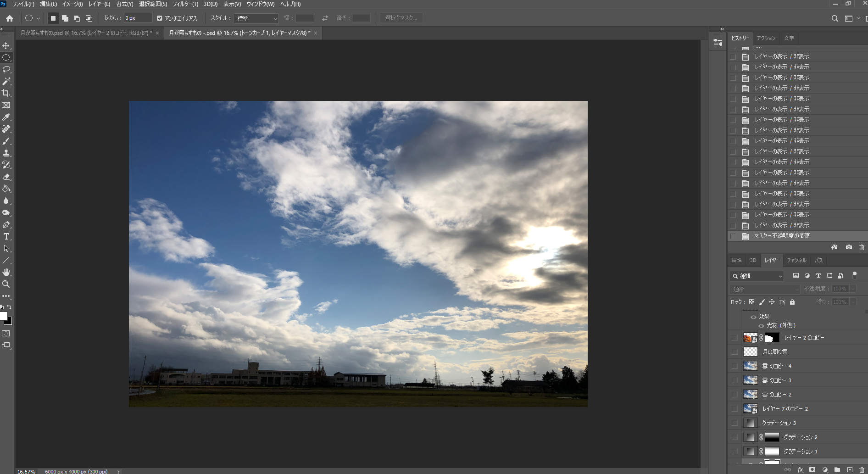Open the blend mode 通常 dropdown
The image size is (868, 474).
click(x=764, y=289)
